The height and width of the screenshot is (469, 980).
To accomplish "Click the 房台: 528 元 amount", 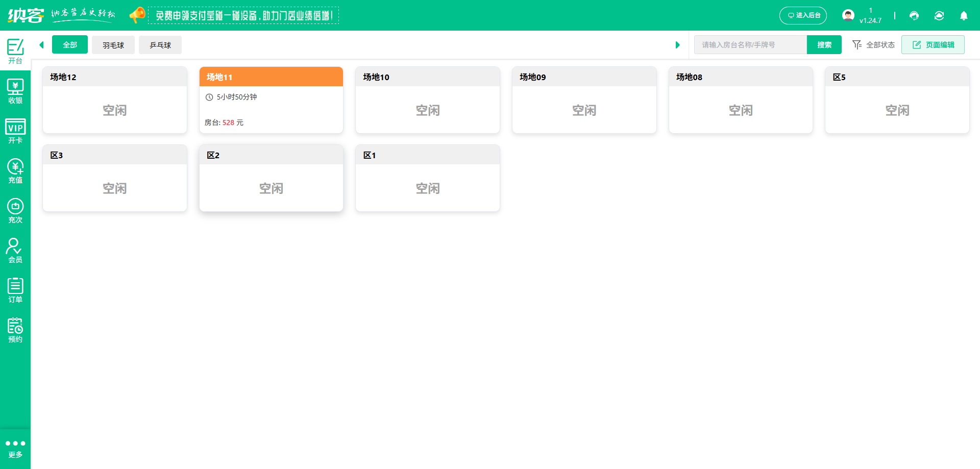I will pyautogui.click(x=224, y=122).
